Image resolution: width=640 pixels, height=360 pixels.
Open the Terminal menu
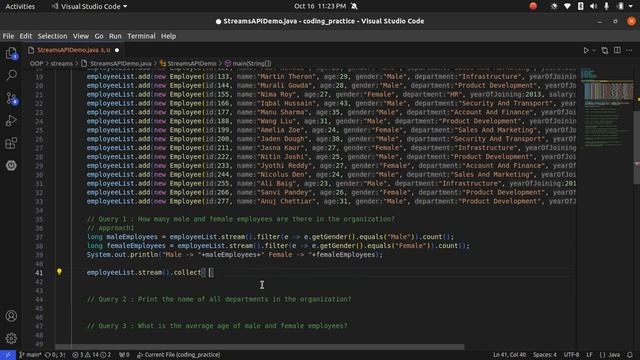141,36
